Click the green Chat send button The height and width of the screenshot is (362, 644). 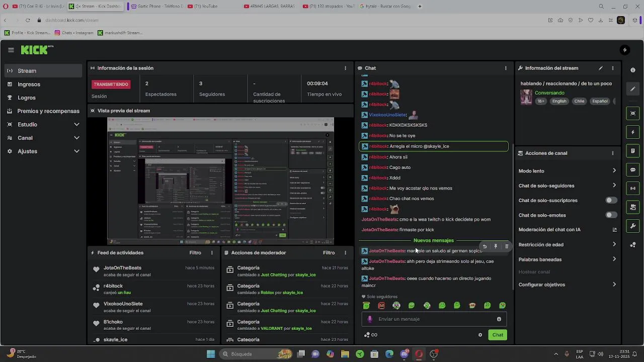tap(498, 335)
